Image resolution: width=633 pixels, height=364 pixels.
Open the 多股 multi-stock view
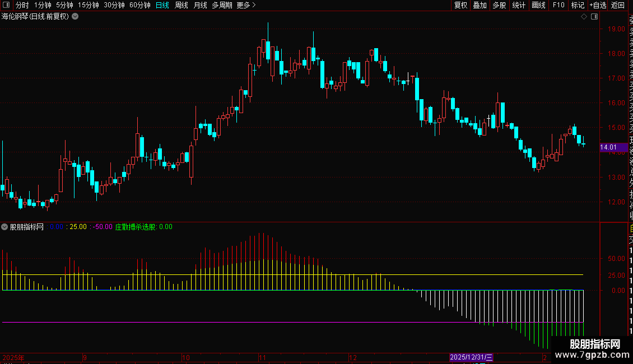(499, 5)
